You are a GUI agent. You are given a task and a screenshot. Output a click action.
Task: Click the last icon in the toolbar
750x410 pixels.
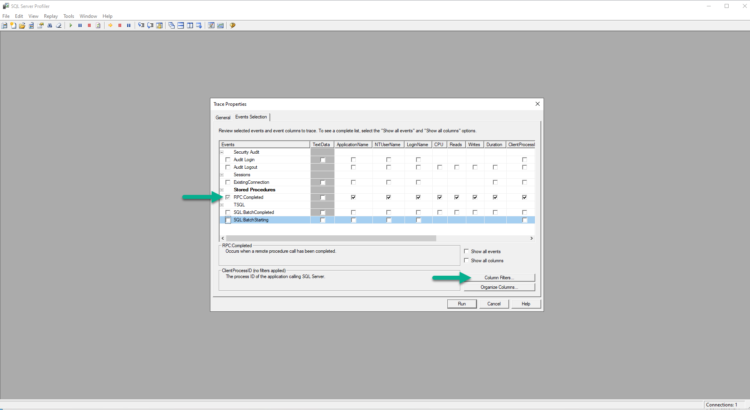click(233, 25)
